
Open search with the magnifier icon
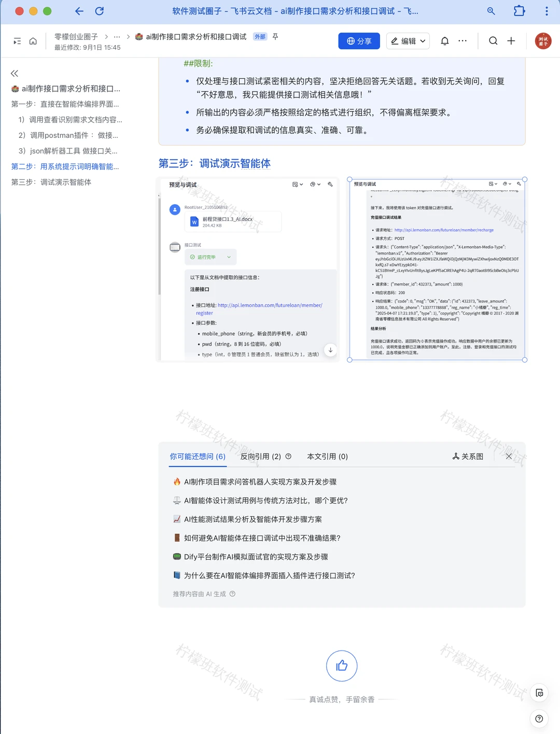[492, 40]
